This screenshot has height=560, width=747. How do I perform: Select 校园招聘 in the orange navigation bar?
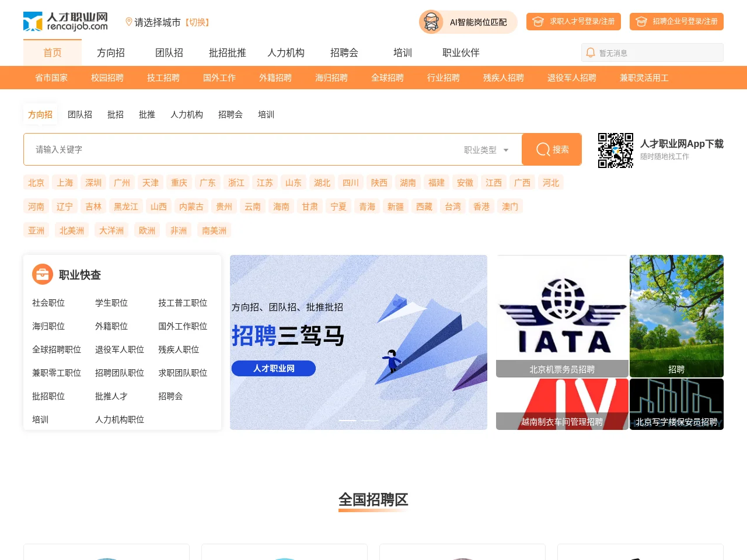pos(107,78)
